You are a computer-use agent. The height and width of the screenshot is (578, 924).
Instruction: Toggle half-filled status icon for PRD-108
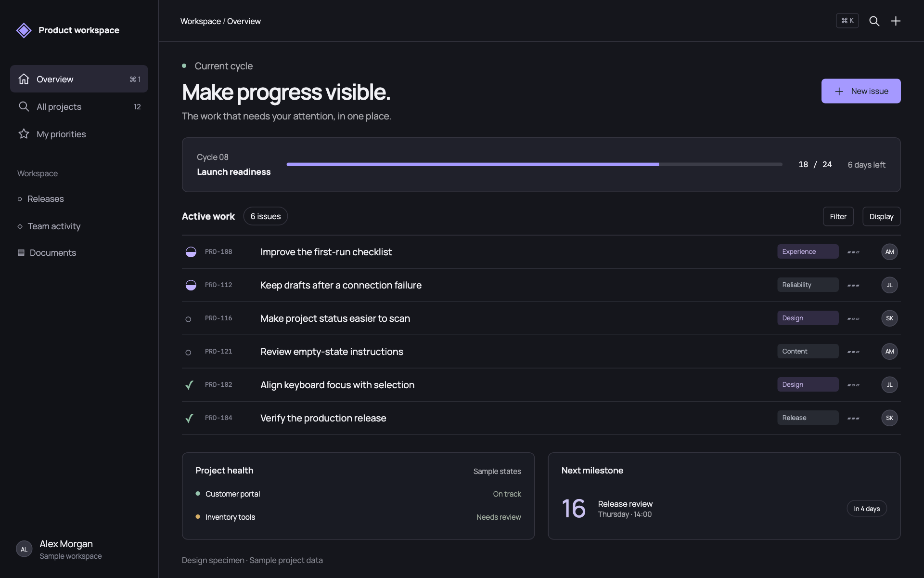(191, 252)
